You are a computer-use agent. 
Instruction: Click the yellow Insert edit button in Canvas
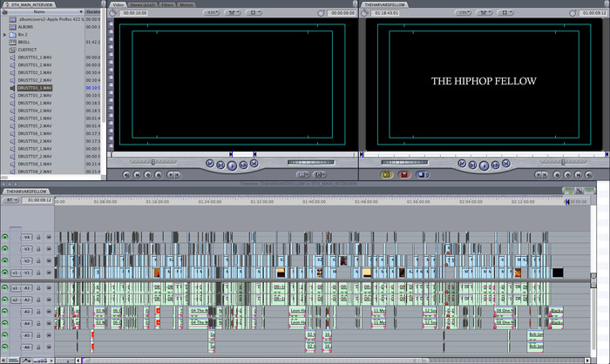(x=386, y=175)
